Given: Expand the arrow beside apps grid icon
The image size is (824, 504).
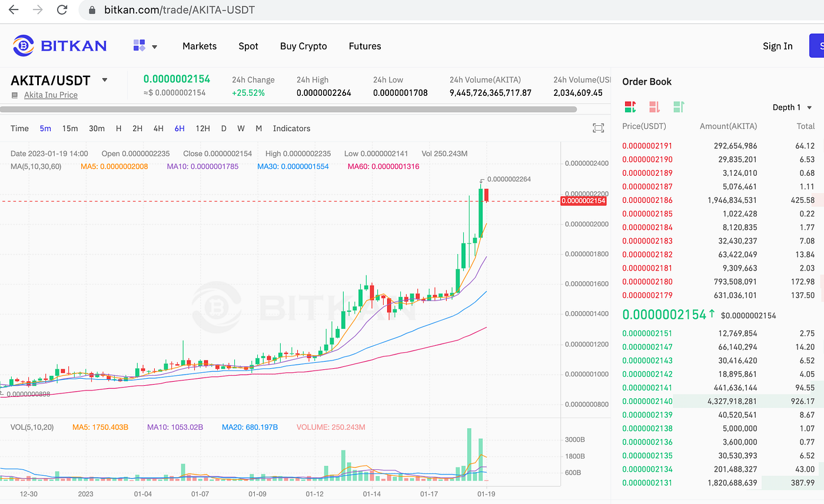Looking at the screenshot, I should click(155, 46).
